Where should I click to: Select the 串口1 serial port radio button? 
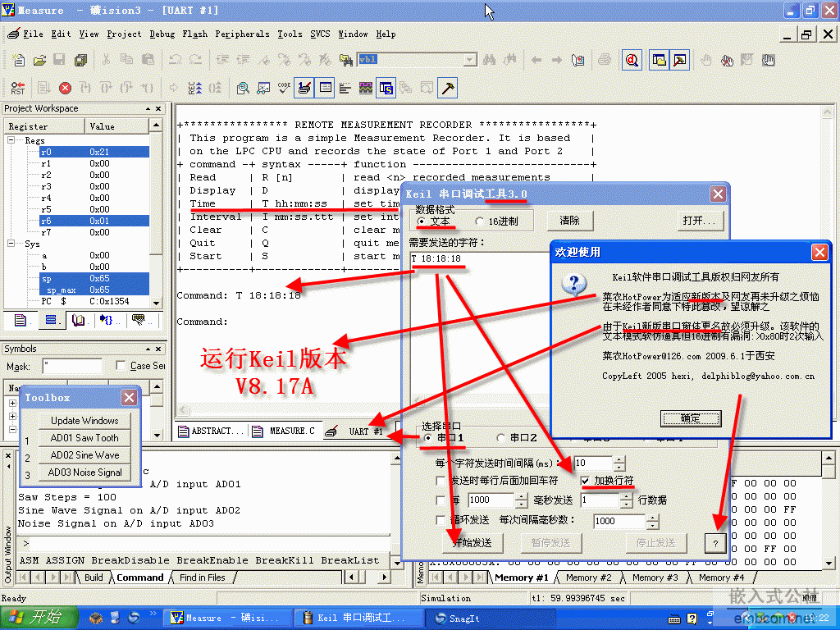[427, 438]
